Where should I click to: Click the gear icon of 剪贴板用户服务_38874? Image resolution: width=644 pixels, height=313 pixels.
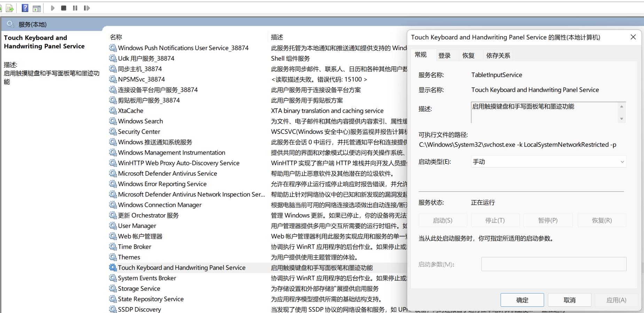[x=113, y=100]
